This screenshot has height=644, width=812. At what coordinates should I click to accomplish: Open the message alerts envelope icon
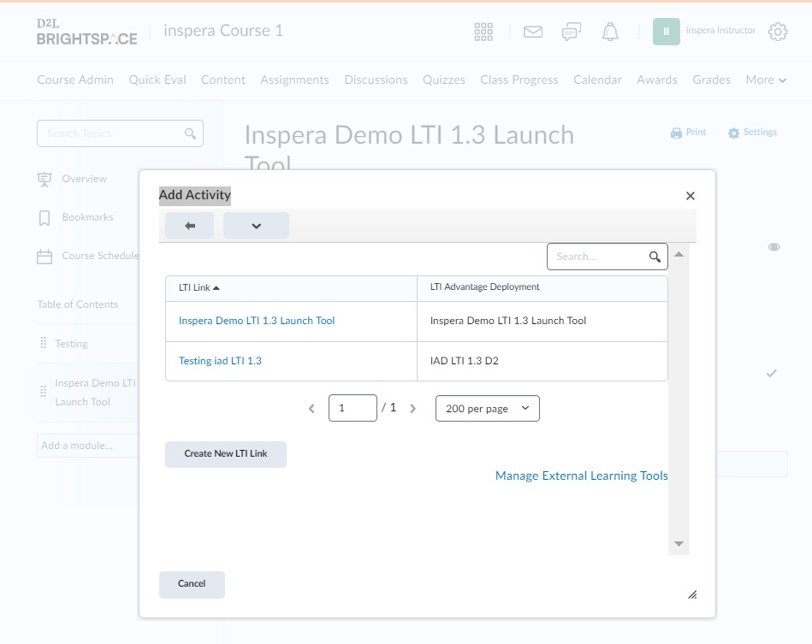[x=533, y=32]
